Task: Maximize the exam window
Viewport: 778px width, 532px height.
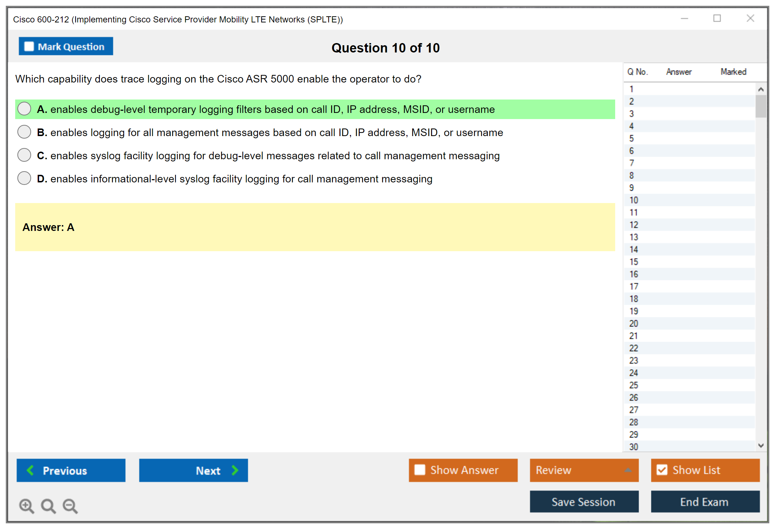Action: click(717, 18)
